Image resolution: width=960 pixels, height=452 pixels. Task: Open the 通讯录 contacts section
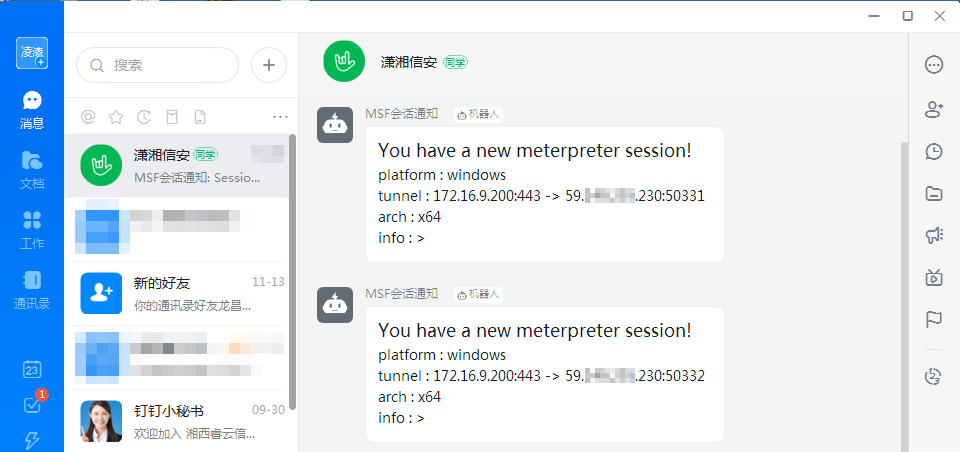point(32,290)
